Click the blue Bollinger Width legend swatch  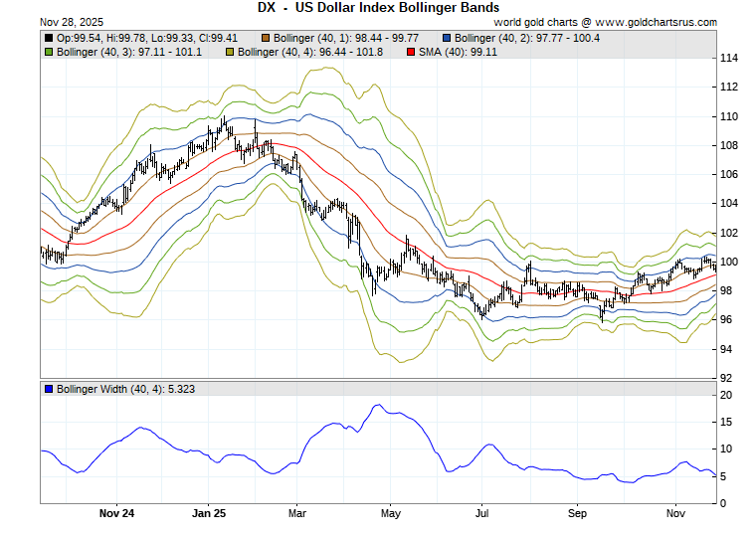[x=49, y=389]
